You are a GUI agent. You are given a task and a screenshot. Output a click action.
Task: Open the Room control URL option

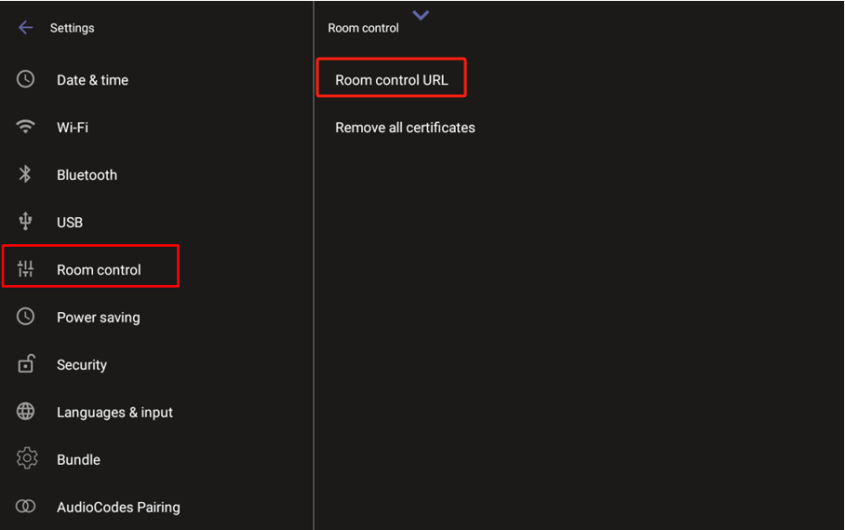(392, 80)
